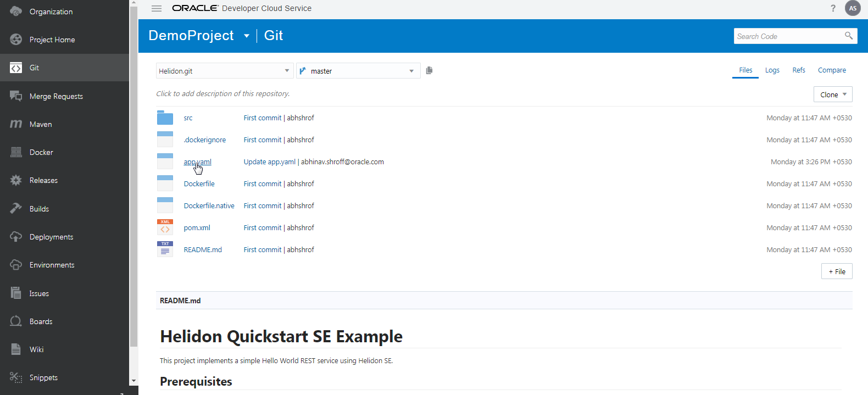Open the src folder icon
Image resolution: width=868 pixels, height=395 pixels.
tap(165, 118)
